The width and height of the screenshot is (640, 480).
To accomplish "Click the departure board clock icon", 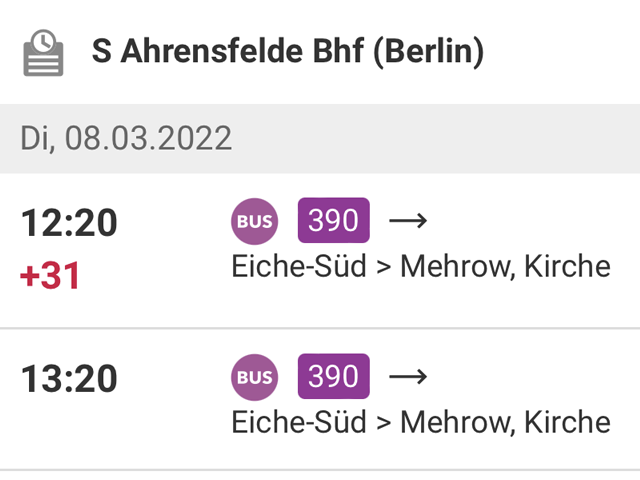I will click(x=43, y=53).
